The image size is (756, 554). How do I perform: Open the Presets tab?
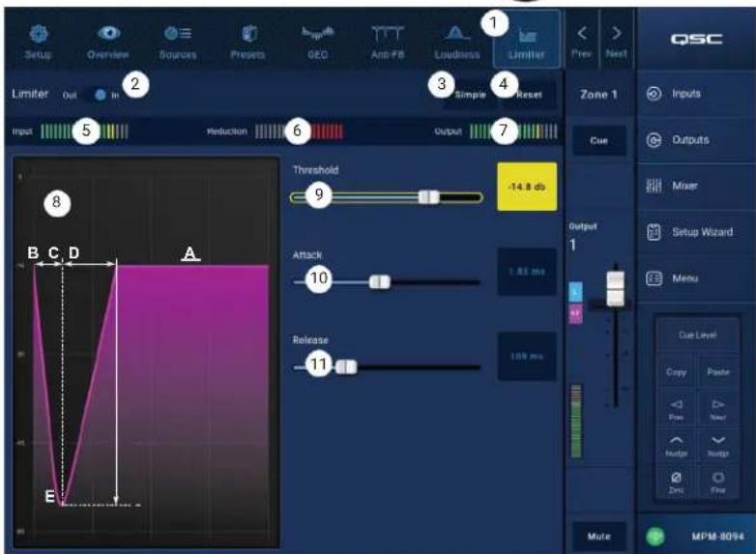pyautogui.click(x=247, y=41)
